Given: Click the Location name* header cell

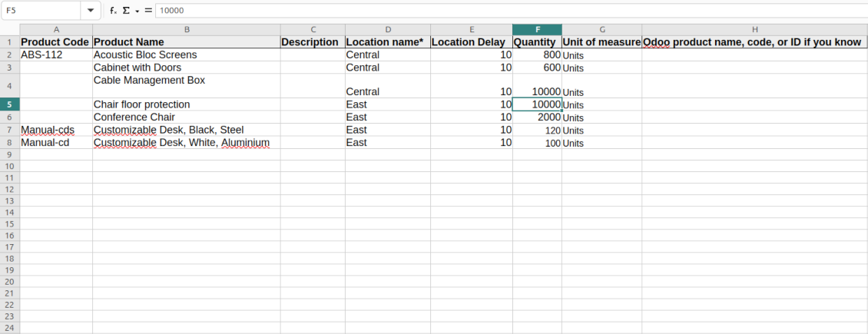Looking at the screenshot, I should [387, 41].
